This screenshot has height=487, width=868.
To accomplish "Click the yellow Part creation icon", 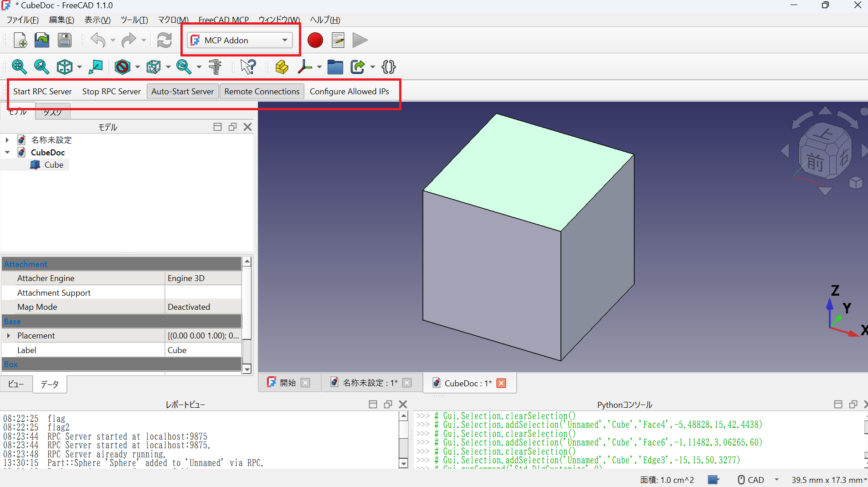I will click(282, 67).
